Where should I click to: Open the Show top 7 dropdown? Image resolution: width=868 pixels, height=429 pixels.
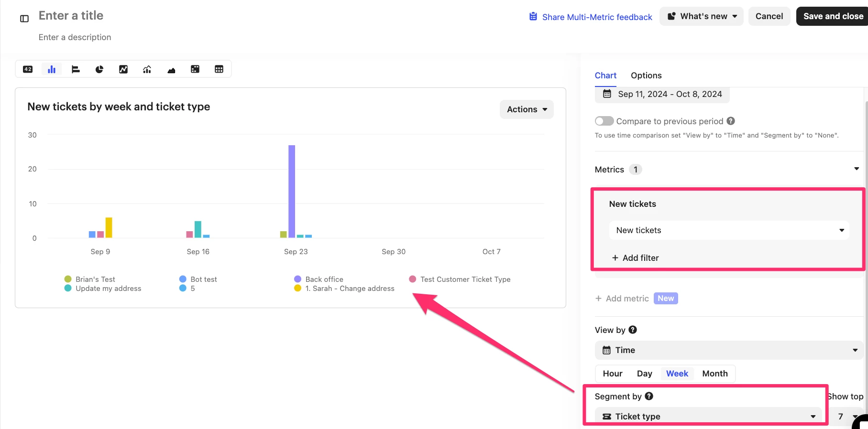pos(846,417)
